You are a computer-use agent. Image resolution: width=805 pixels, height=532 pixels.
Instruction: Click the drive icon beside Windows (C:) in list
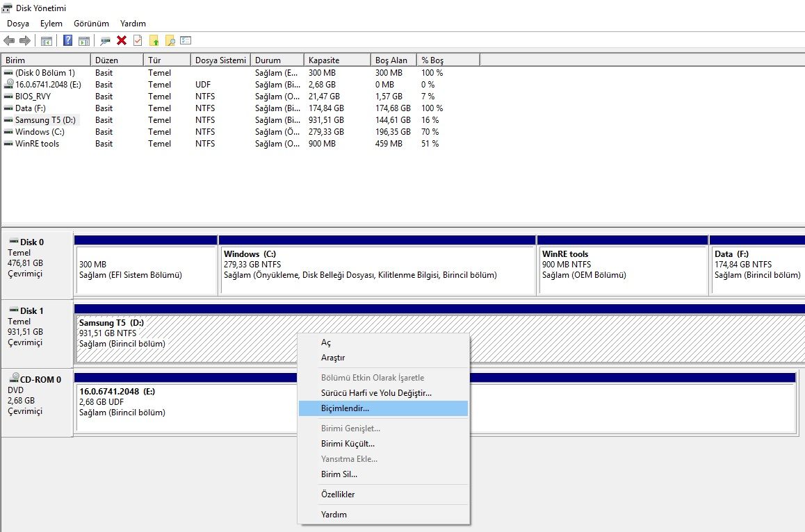click(x=8, y=132)
